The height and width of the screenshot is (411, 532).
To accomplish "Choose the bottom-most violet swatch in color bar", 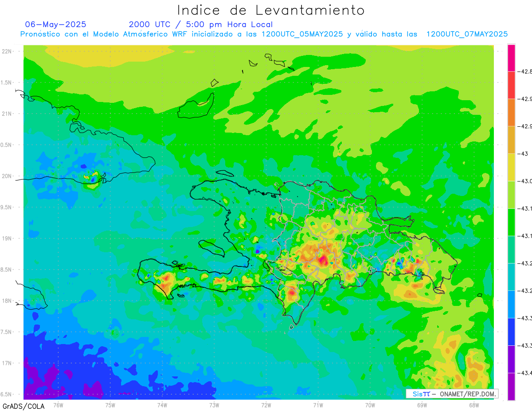I will click(x=511, y=387).
